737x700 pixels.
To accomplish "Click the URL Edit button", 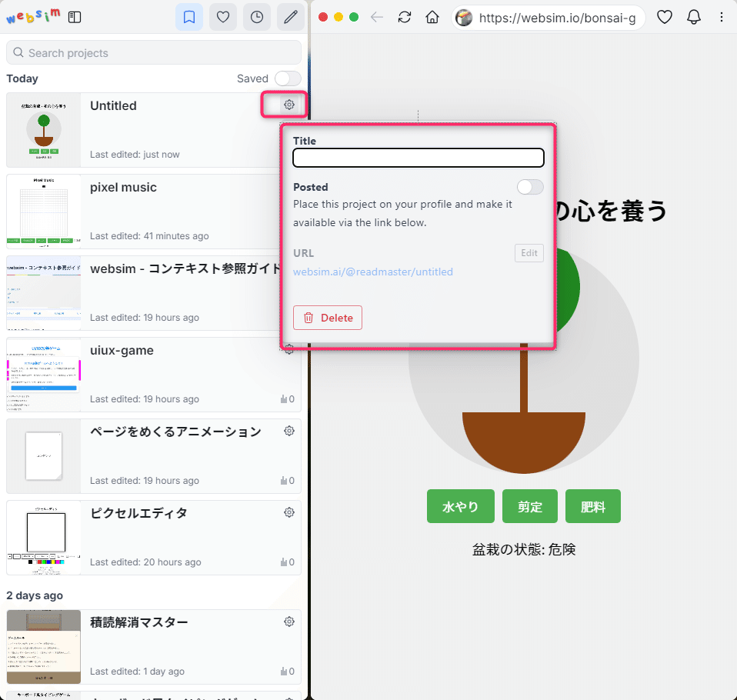I will pyautogui.click(x=529, y=253).
